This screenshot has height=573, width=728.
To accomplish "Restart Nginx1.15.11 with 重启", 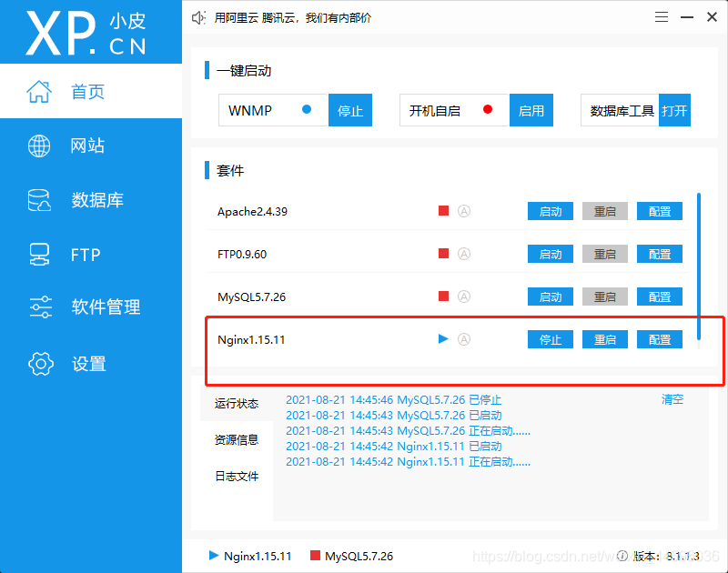I will pos(605,339).
